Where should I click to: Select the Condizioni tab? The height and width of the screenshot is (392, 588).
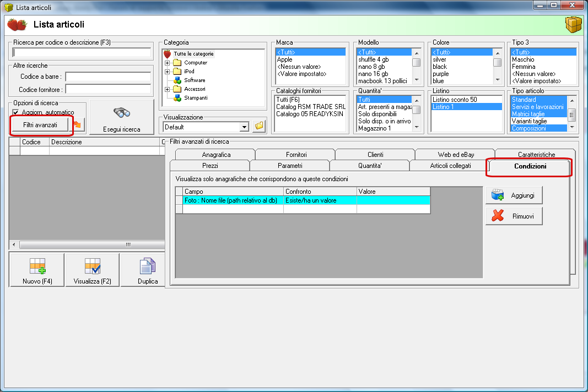[530, 166]
